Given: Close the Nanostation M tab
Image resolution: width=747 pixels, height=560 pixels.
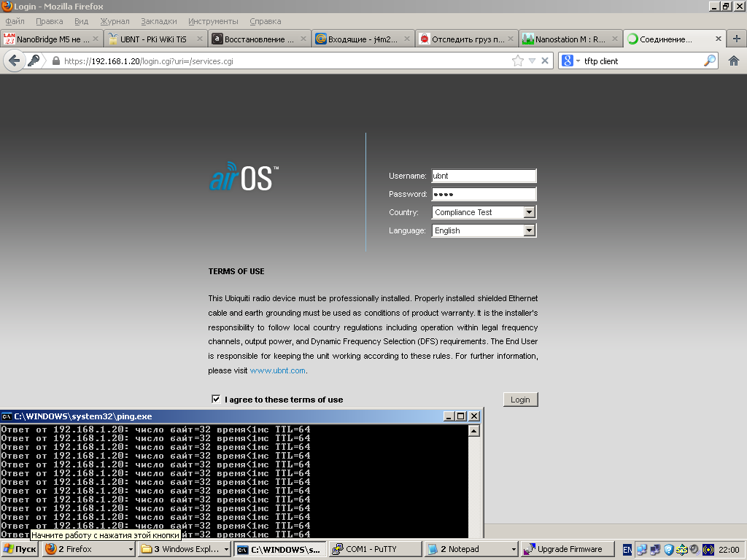Looking at the screenshot, I should pos(614,39).
